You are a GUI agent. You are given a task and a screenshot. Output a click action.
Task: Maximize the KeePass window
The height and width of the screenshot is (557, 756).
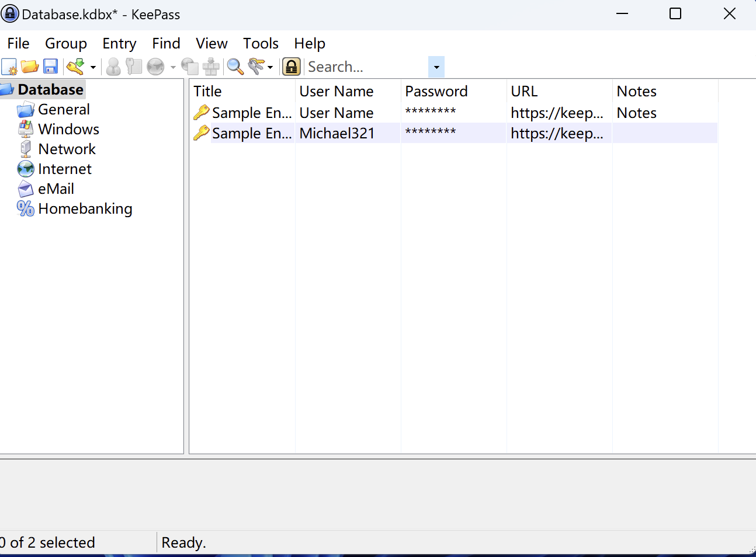675,13
